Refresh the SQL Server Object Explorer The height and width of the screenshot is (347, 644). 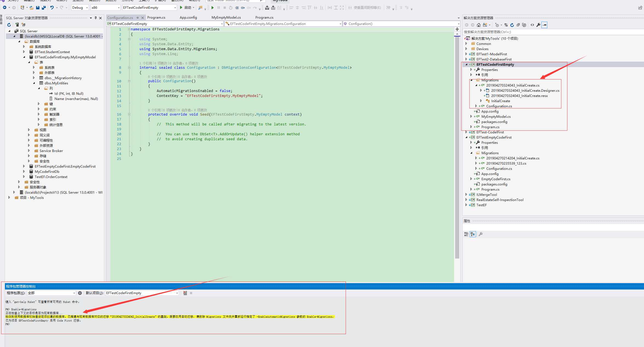tap(9, 25)
